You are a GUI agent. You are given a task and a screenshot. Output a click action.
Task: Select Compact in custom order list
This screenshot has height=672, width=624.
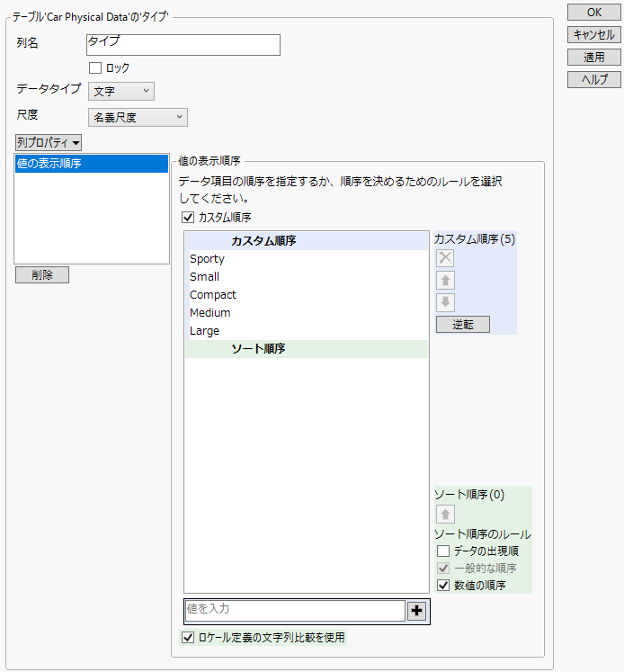pyautogui.click(x=307, y=295)
